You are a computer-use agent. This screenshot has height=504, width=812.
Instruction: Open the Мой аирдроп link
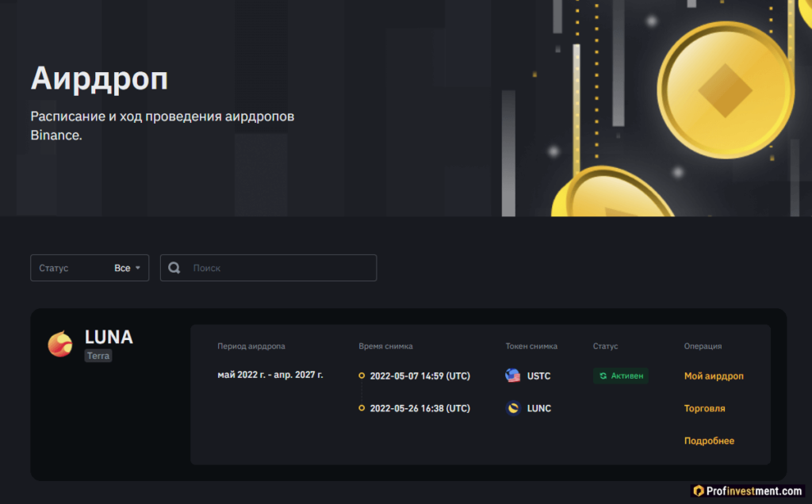tap(714, 376)
